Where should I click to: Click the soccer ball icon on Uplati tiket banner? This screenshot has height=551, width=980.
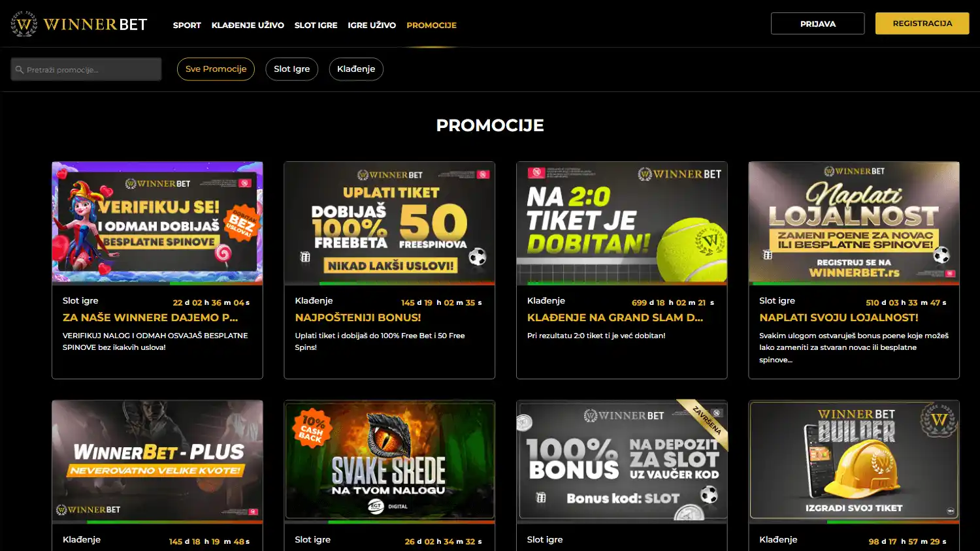click(x=478, y=256)
